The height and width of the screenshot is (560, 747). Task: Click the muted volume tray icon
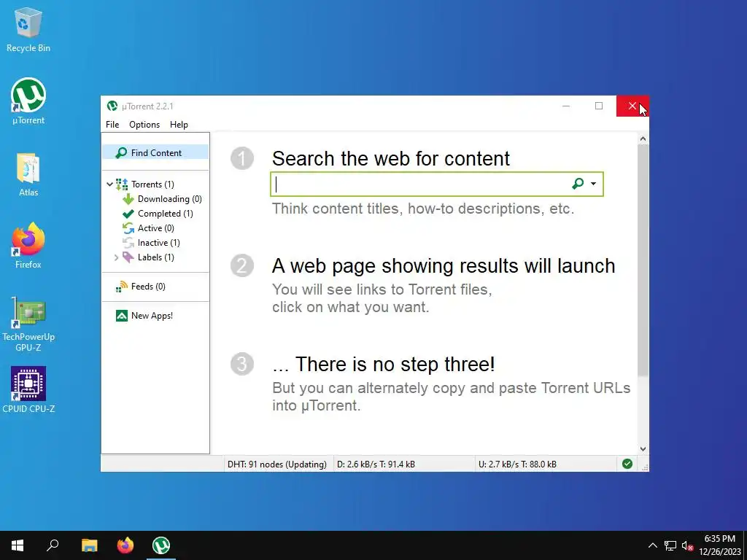pyautogui.click(x=687, y=545)
